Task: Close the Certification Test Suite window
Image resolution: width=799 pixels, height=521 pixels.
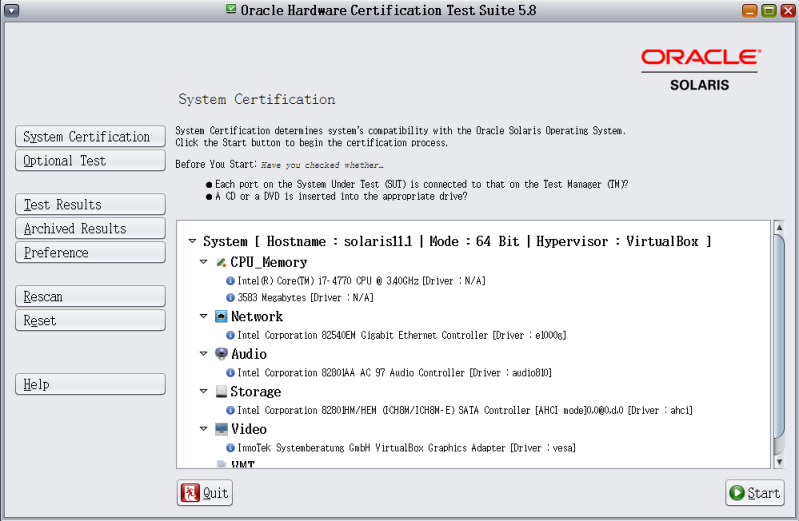Action: (x=788, y=10)
